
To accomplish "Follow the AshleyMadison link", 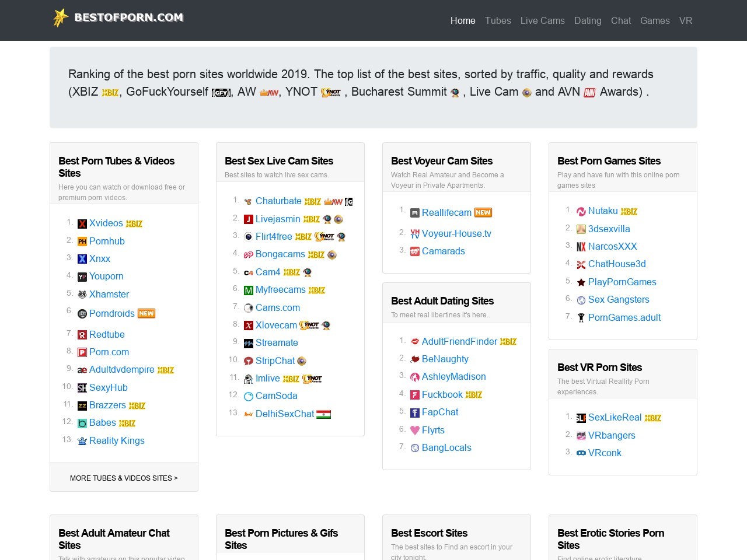I will pyautogui.click(x=453, y=377).
